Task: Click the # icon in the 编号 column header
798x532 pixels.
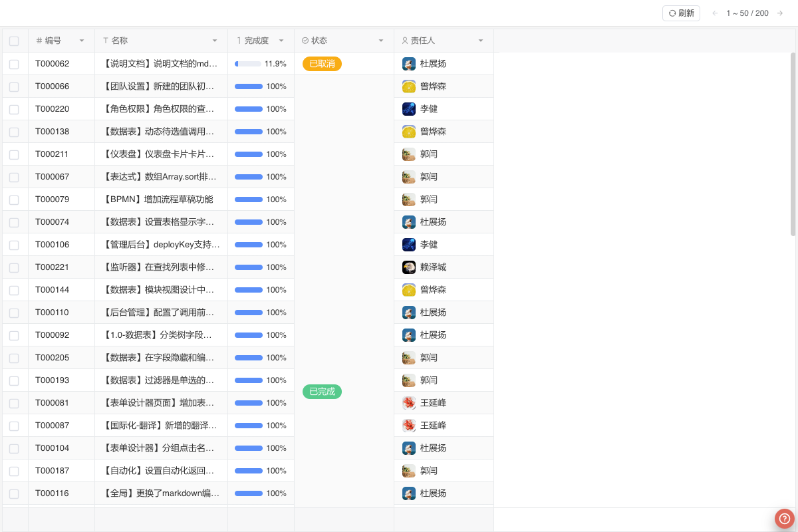Action: pos(38,41)
